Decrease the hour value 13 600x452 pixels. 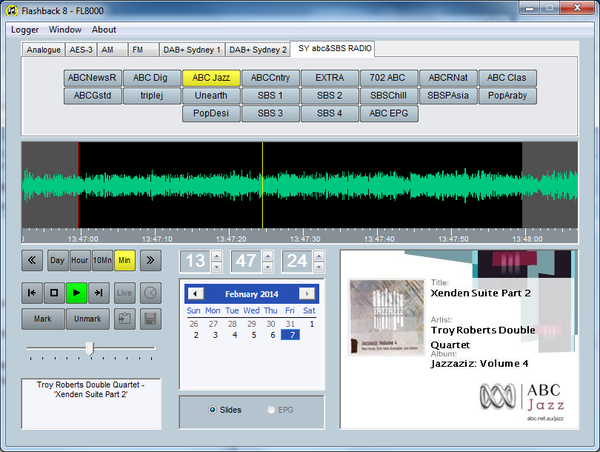point(216,266)
